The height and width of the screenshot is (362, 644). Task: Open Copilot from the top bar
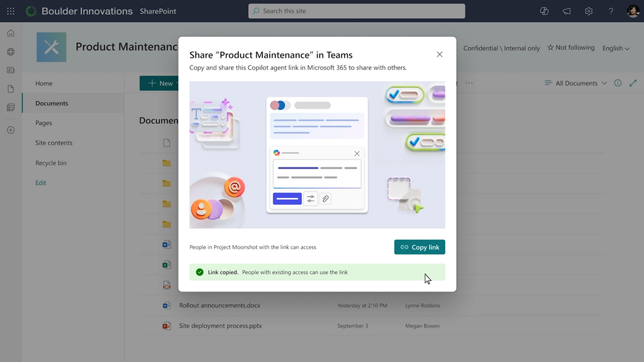pos(545,11)
